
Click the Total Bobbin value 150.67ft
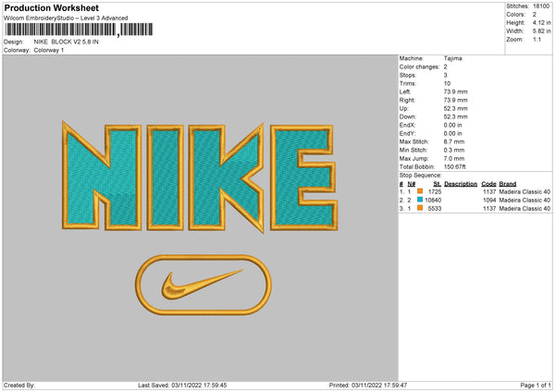(x=455, y=166)
